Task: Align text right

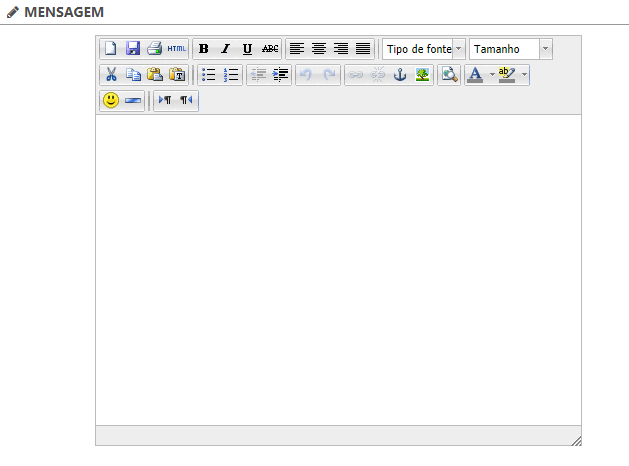Action: point(341,49)
